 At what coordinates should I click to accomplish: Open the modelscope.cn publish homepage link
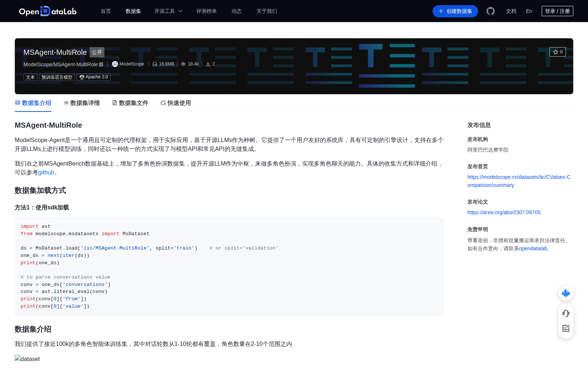pos(519,181)
